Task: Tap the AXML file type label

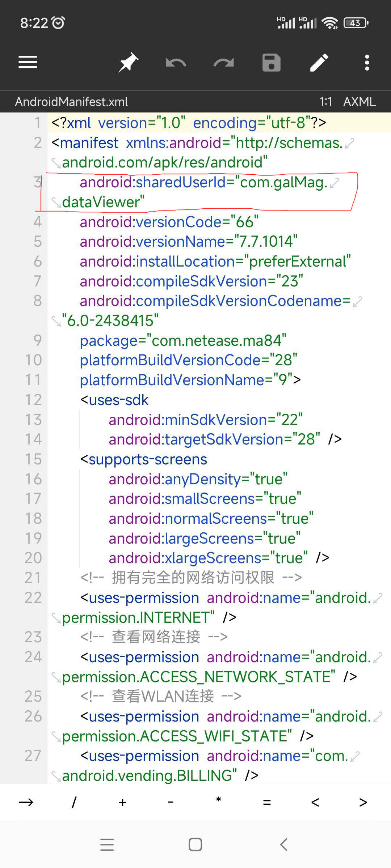Action: (360, 102)
